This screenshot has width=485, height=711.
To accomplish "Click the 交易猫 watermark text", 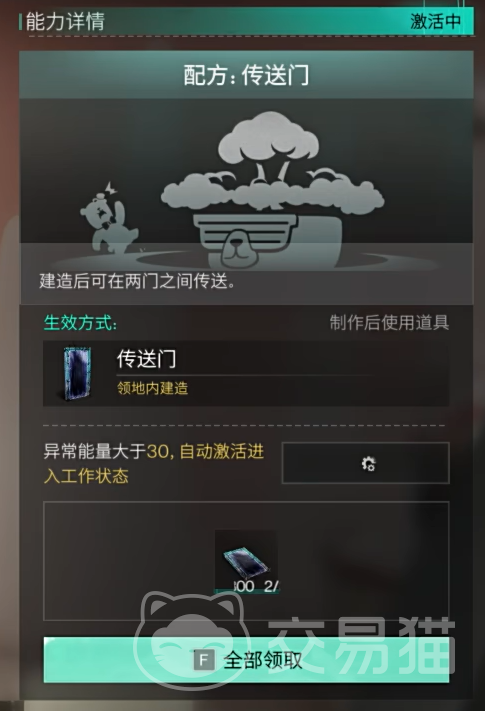I will click(361, 646).
